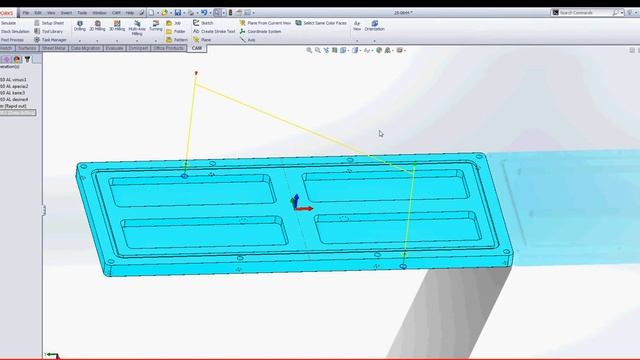Expand dropdown arrow under New view
Viewport: 640px width, 360px height.
(x=357, y=41)
